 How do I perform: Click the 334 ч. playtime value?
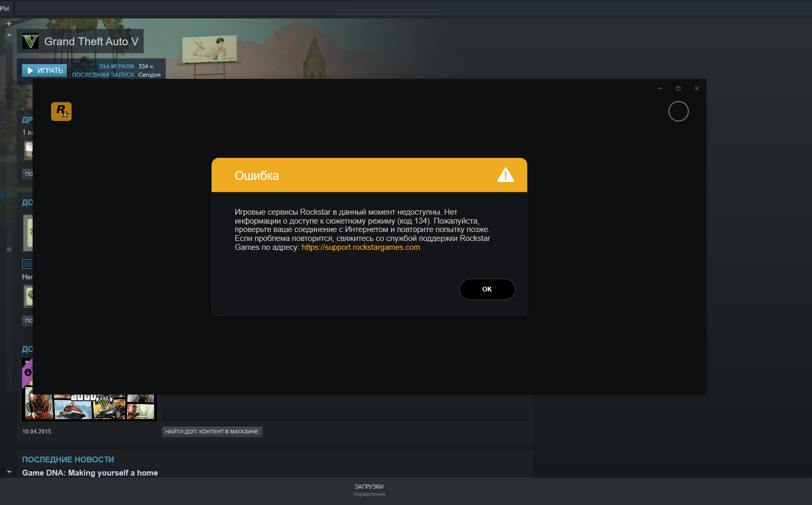(x=146, y=66)
